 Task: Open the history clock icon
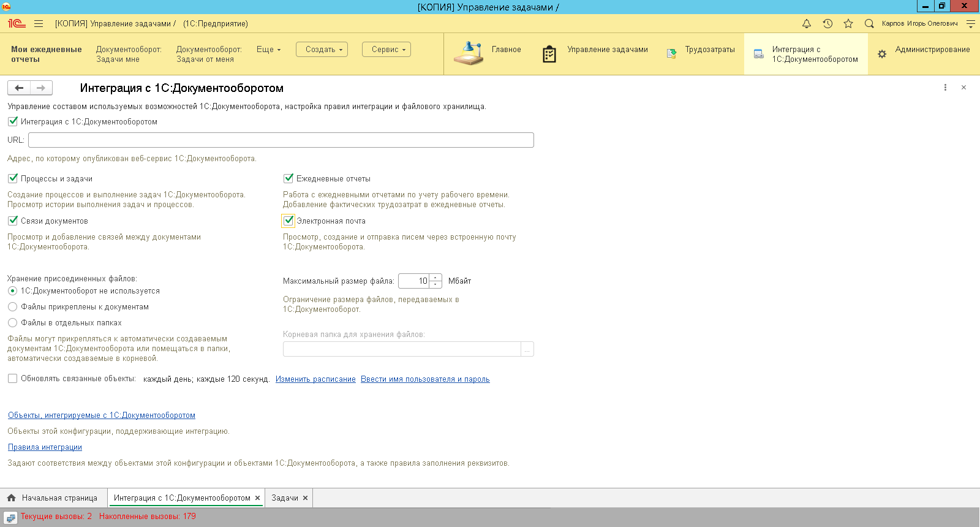point(827,23)
